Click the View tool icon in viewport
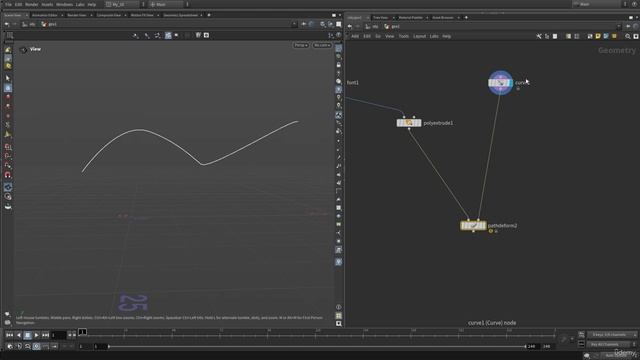The height and width of the screenshot is (360, 640). (23, 49)
